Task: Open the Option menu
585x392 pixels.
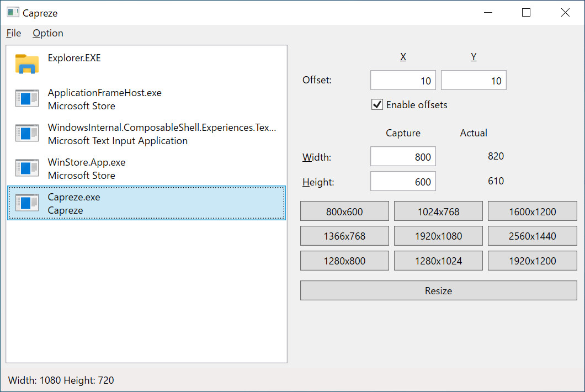Action: point(48,33)
